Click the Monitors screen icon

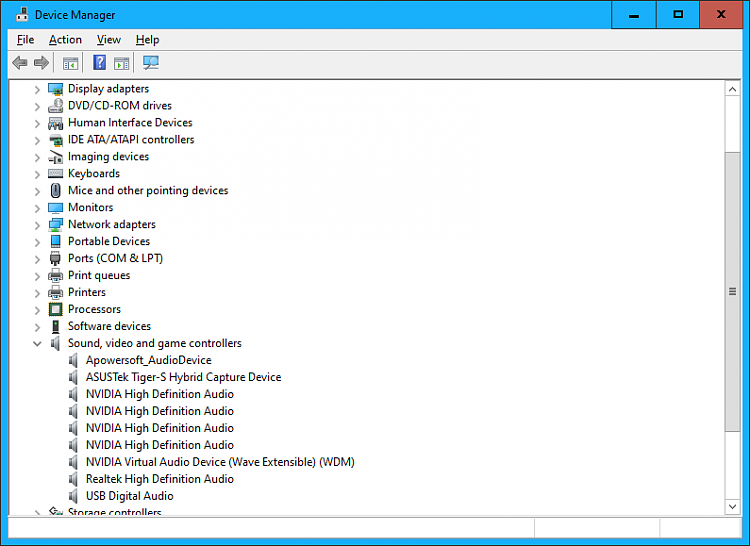pyautogui.click(x=55, y=208)
